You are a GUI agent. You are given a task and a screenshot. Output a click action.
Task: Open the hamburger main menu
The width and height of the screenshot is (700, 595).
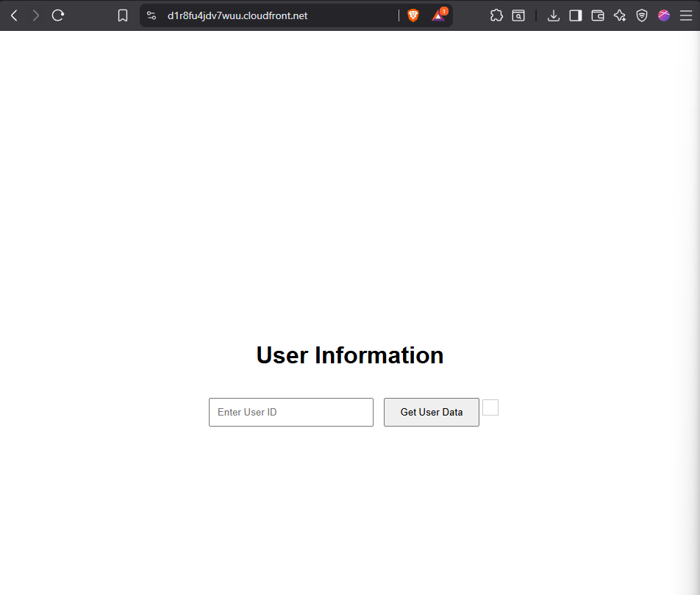686,15
